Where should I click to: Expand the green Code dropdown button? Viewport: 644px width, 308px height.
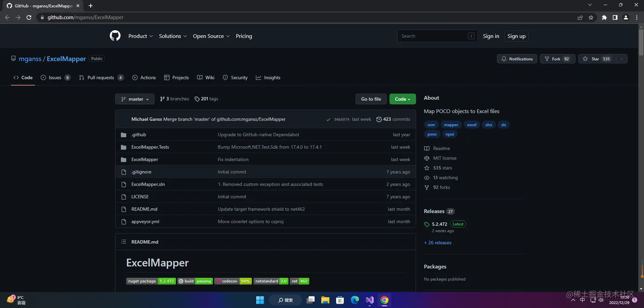point(402,99)
